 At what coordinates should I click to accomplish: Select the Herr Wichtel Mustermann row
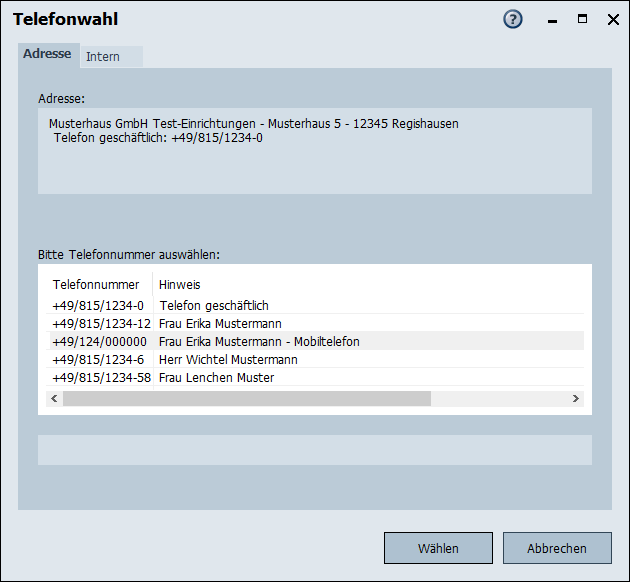click(228, 360)
